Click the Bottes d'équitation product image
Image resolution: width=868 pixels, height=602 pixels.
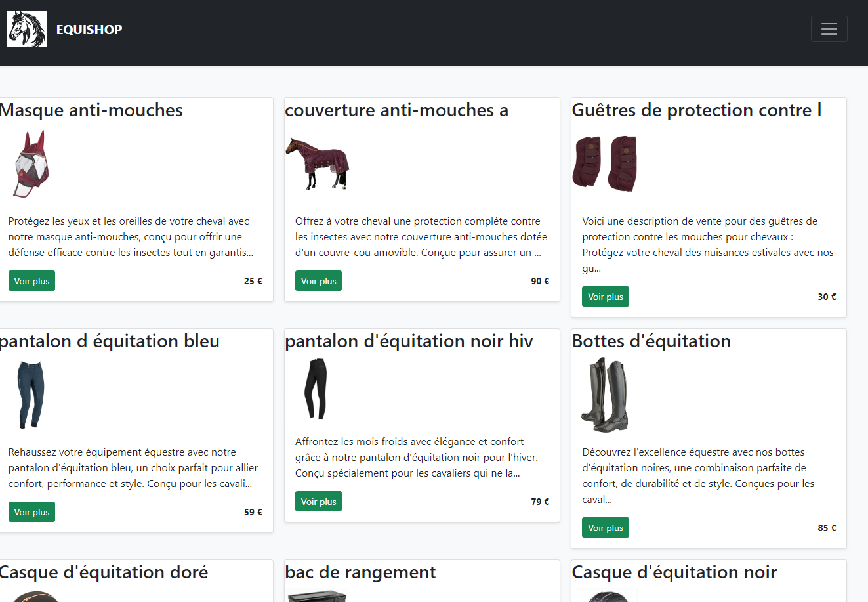click(x=605, y=395)
